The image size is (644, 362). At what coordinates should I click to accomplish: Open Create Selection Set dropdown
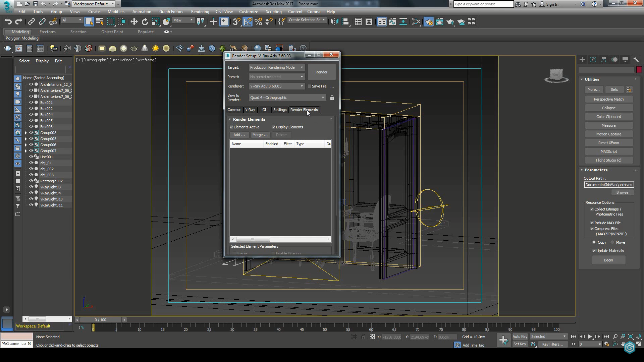pos(307,20)
